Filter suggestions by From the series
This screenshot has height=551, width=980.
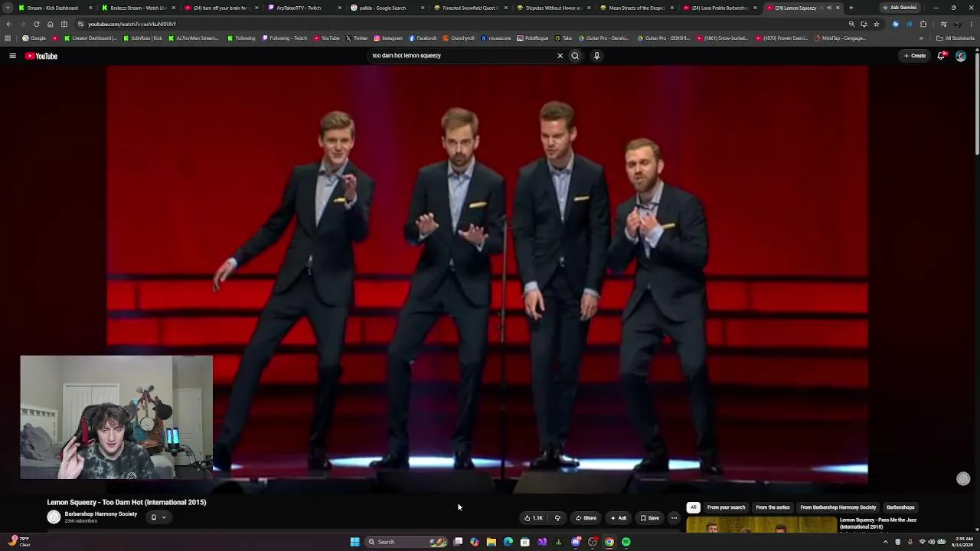(773, 507)
